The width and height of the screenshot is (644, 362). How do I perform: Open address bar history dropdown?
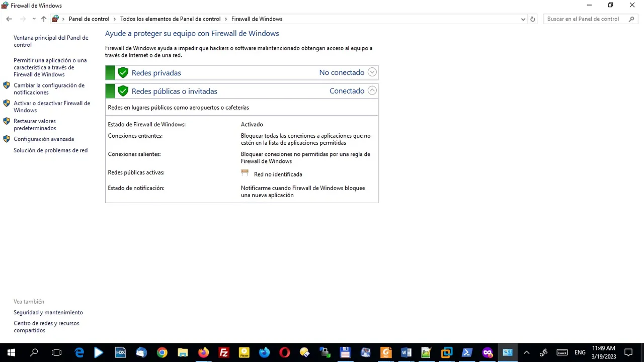click(523, 19)
